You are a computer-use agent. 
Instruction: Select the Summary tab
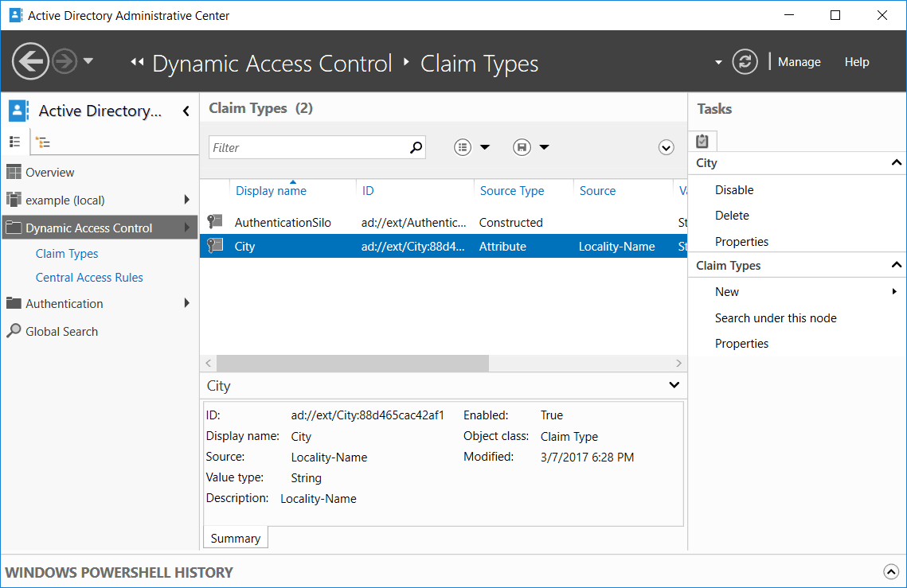pos(236,539)
